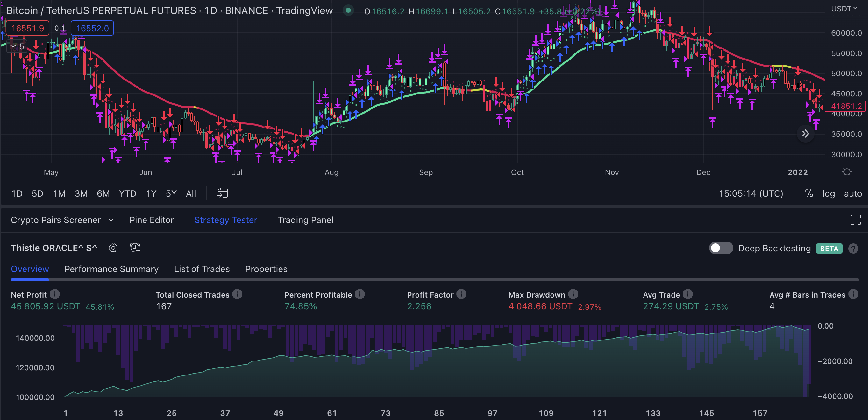
Task: Click price label 41851.2 on scale
Action: tap(846, 106)
